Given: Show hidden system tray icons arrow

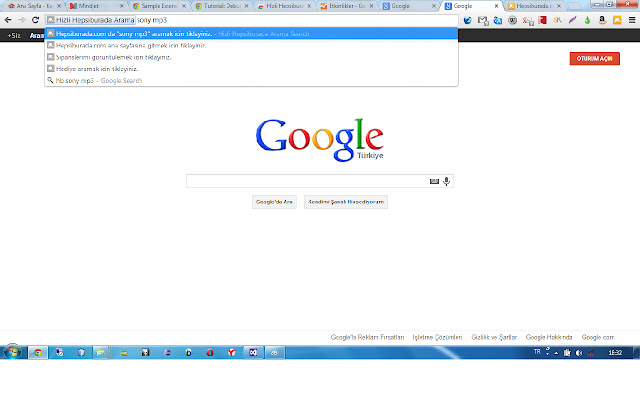Looking at the screenshot, I should [x=556, y=353].
